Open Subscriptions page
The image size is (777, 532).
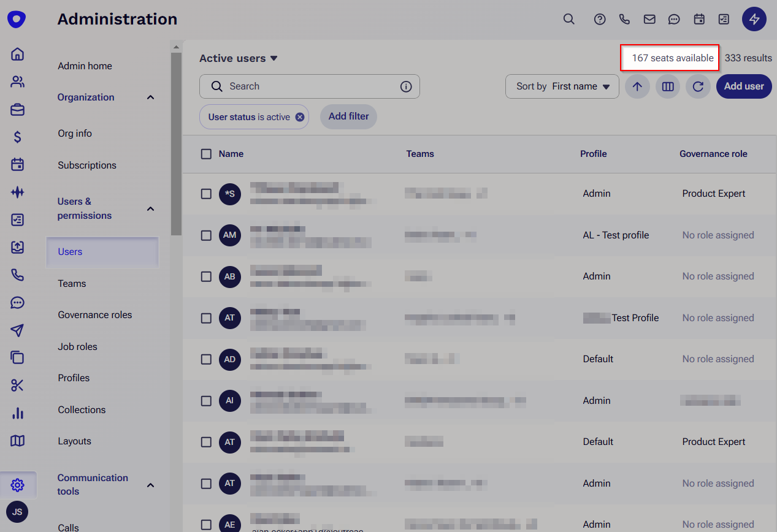pyautogui.click(x=87, y=165)
